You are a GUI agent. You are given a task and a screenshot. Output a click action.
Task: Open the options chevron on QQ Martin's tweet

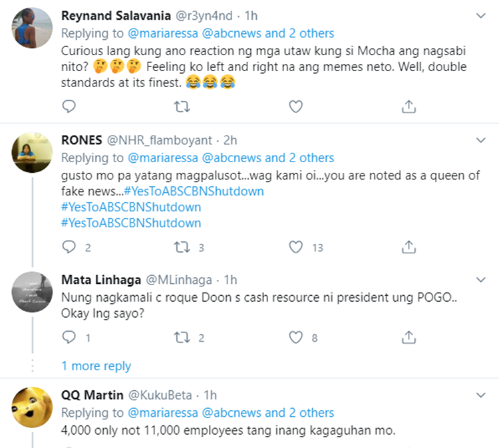coord(483,396)
